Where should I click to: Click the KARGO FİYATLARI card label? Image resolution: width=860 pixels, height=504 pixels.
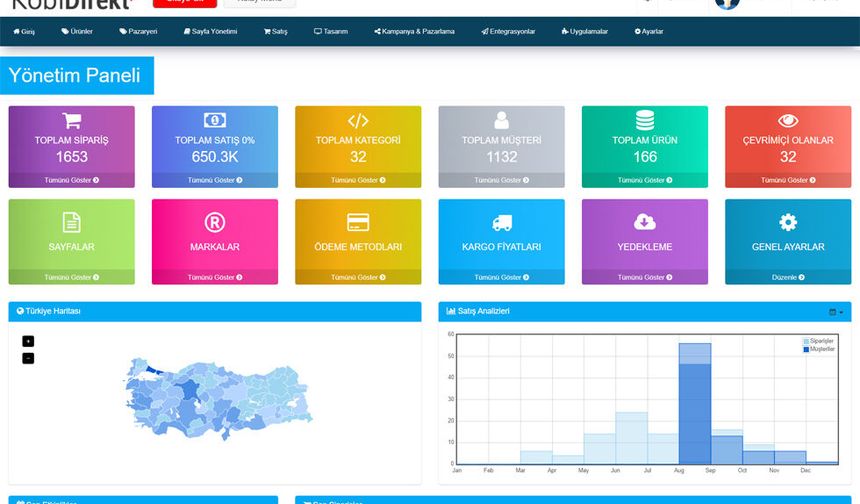[501, 247]
